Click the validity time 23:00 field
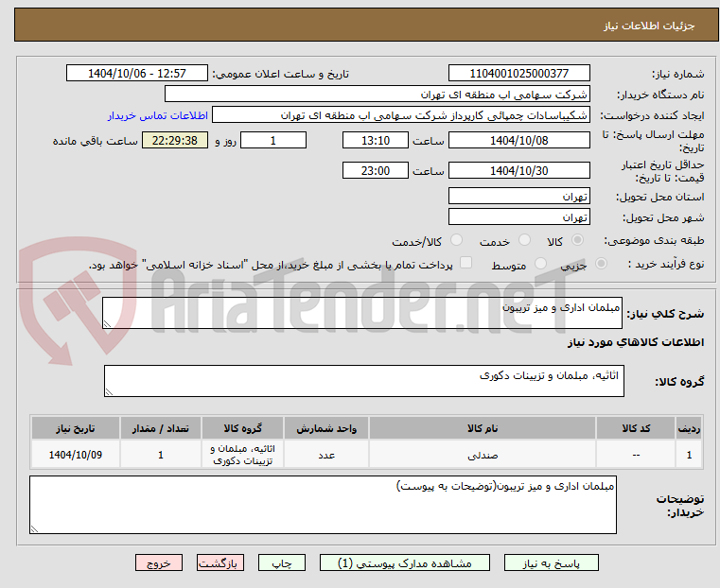Image resolution: width=720 pixels, height=588 pixels. tap(376, 170)
